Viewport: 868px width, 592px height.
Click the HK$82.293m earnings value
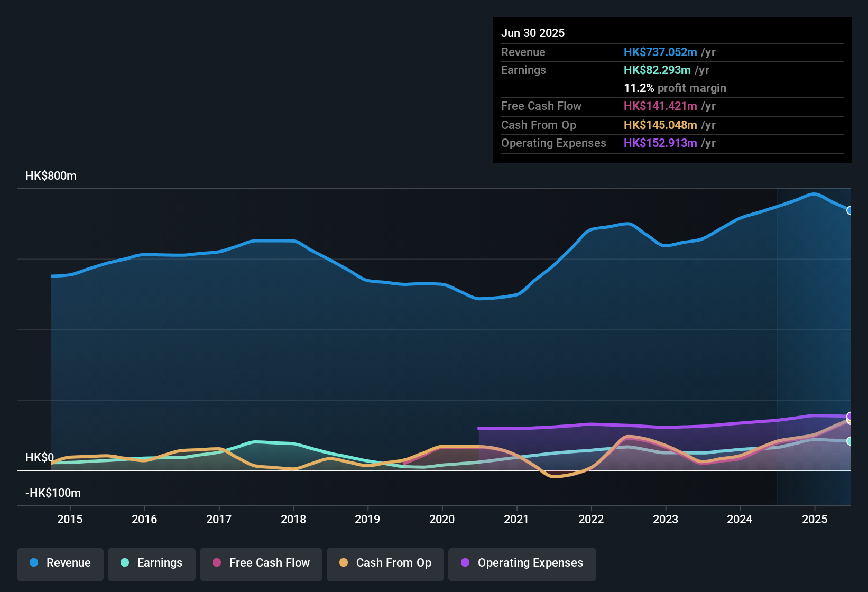(x=657, y=70)
